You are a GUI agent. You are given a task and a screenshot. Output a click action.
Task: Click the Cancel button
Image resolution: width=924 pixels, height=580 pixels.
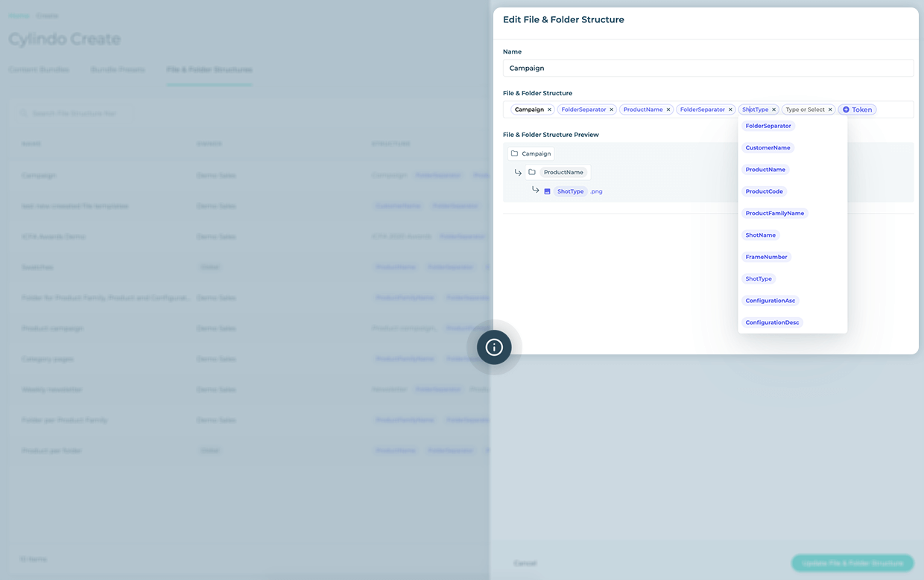(x=525, y=563)
